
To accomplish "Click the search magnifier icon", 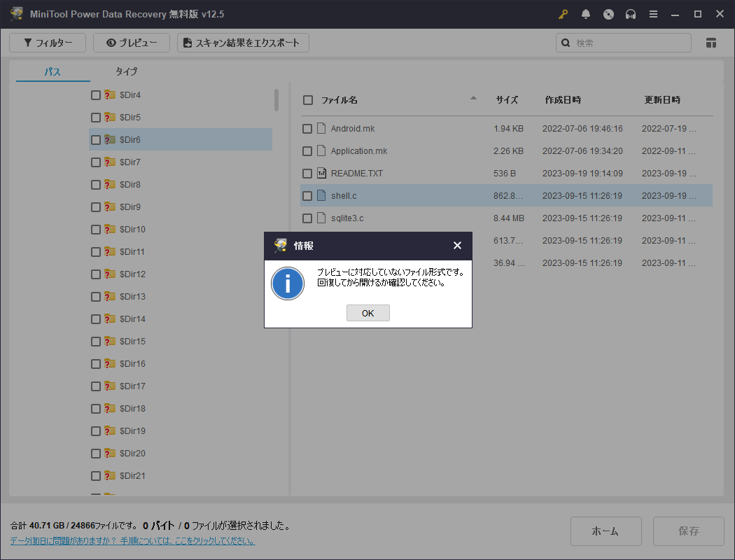I will tap(566, 43).
